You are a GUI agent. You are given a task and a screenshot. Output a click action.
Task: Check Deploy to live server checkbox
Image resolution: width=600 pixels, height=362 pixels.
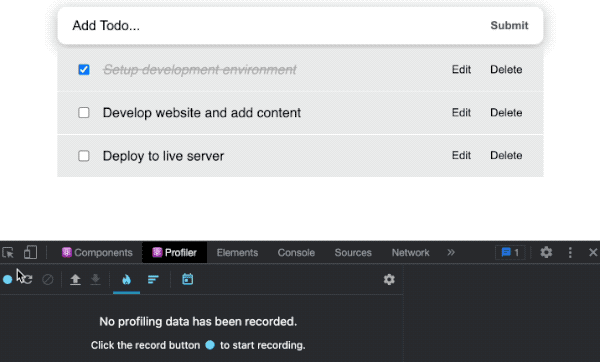pos(84,156)
